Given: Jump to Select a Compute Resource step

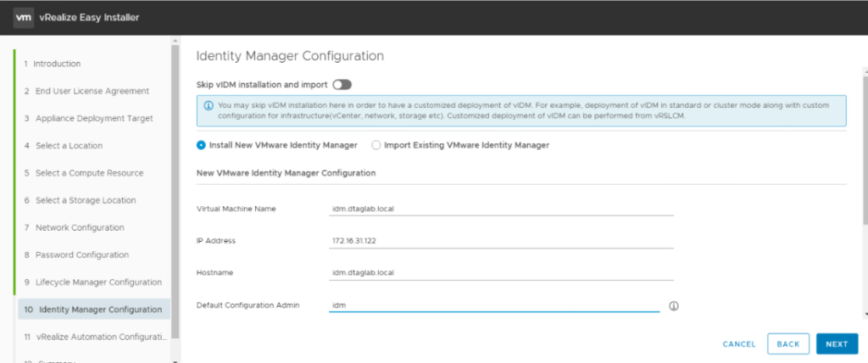Looking at the screenshot, I should (x=89, y=173).
